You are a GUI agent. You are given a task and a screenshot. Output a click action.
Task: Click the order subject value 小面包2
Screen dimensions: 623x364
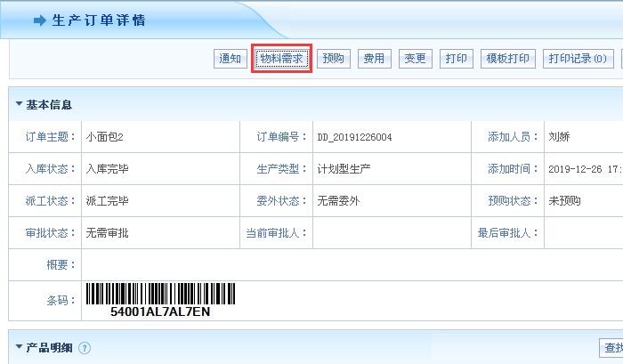(x=104, y=137)
